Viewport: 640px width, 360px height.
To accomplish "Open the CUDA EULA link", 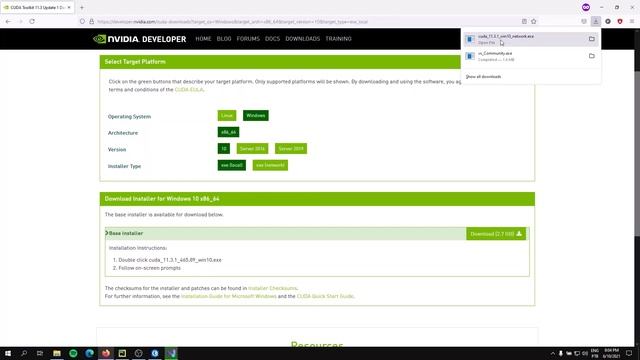I will coord(189,89).
